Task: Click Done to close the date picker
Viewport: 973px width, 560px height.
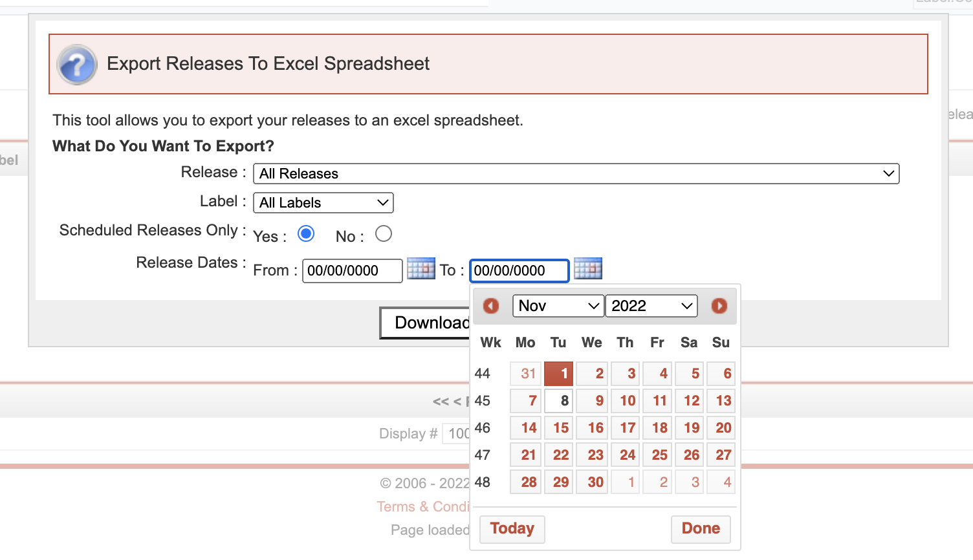Action: 701,529
